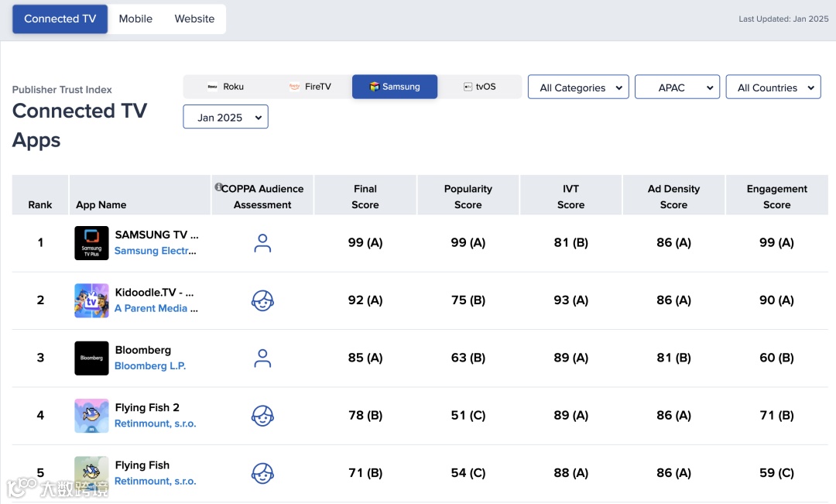Click the Kidoodle.TV app icon
836x504 pixels.
[x=91, y=300]
